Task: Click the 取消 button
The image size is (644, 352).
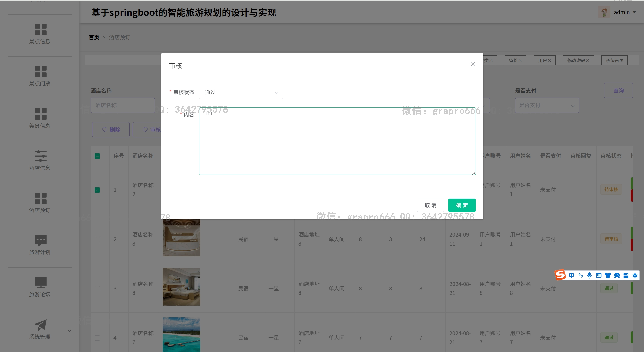Action: [x=430, y=205]
